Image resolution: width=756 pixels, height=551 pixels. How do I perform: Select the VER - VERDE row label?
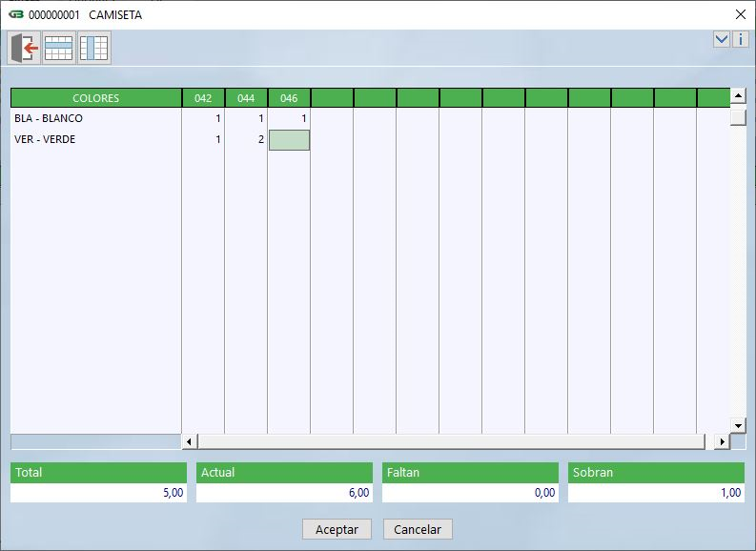coord(45,140)
